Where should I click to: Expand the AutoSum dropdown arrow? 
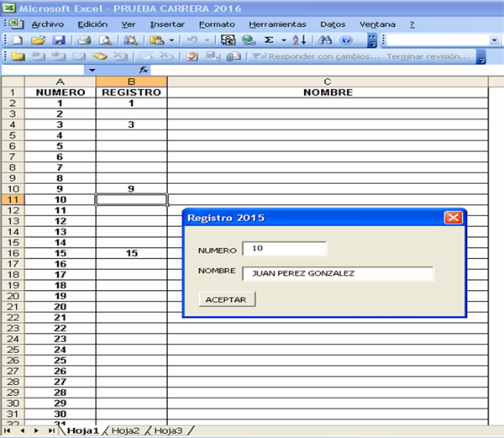pyautogui.click(x=283, y=40)
